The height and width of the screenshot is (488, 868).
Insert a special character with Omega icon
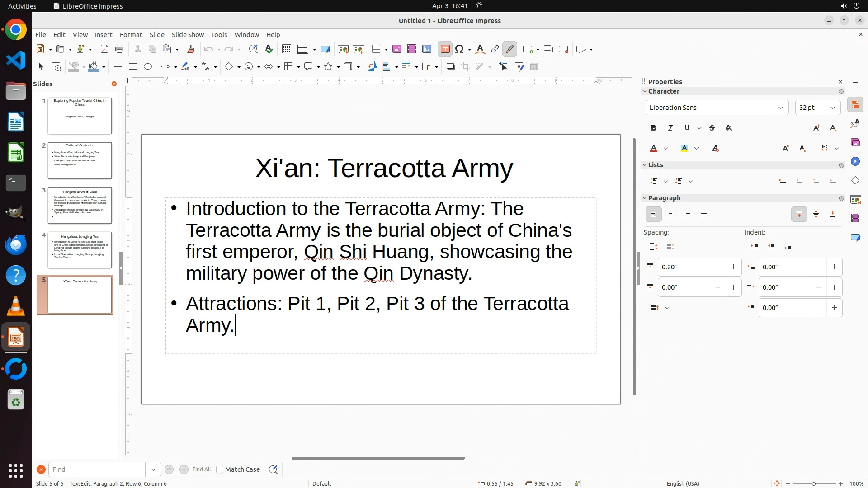(460, 49)
